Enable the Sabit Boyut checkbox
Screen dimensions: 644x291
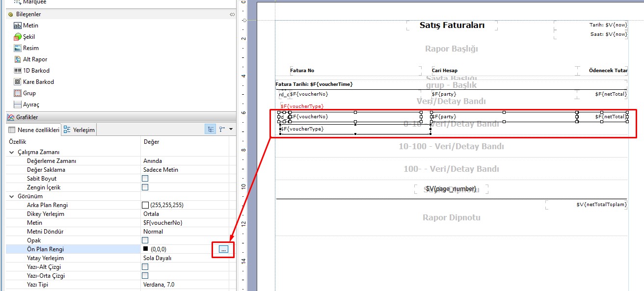pos(145,179)
